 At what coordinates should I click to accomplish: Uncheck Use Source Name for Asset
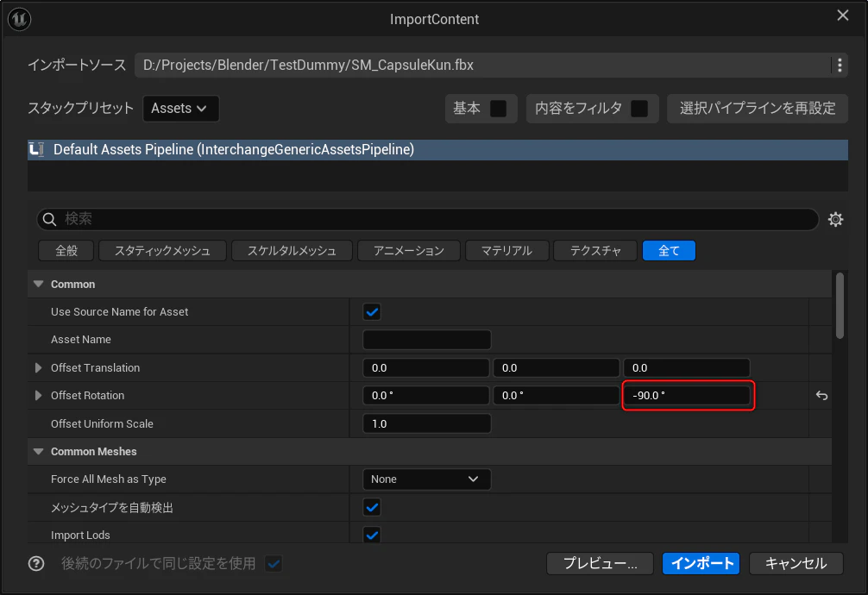tap(372, 312)
